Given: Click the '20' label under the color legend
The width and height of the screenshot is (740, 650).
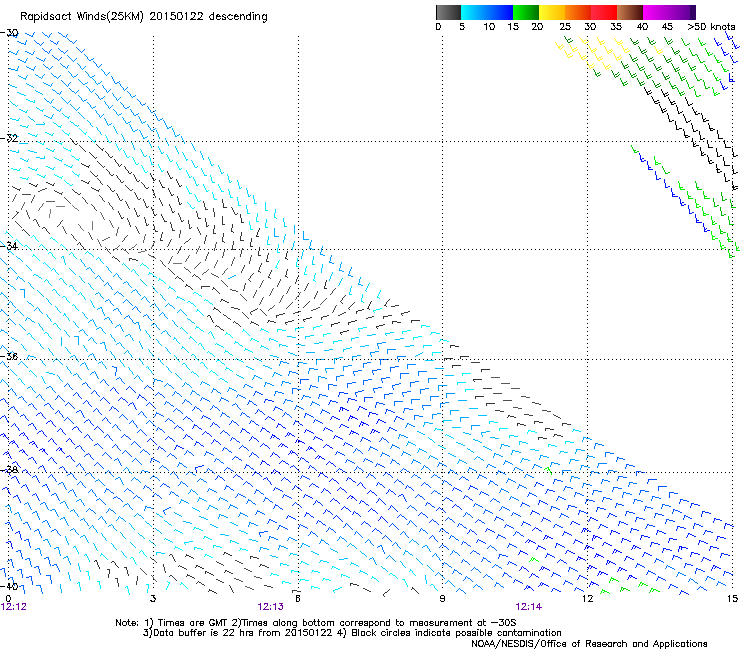Looking at the screenshot, I should (x=537, y=27).
